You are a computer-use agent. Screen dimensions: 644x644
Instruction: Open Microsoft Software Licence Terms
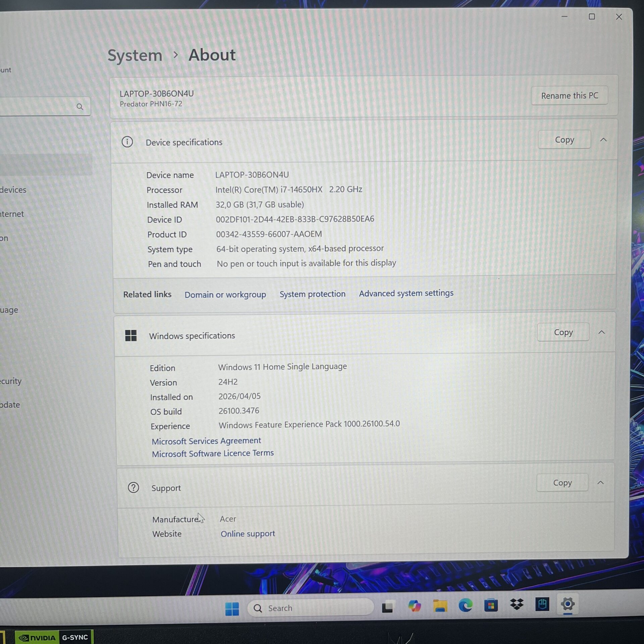click(213, 453)
